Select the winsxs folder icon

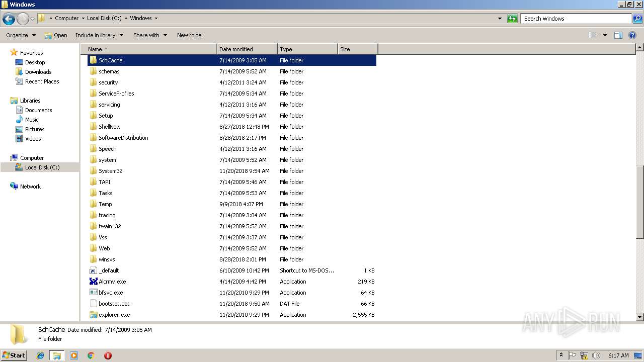tap(93, 259)
